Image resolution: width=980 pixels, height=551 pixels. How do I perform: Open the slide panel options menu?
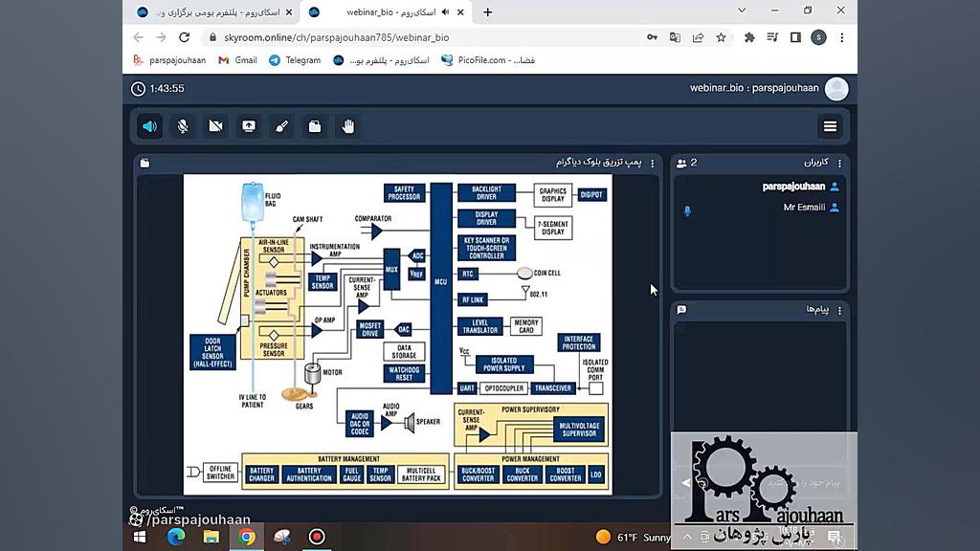tap(653, 163)
